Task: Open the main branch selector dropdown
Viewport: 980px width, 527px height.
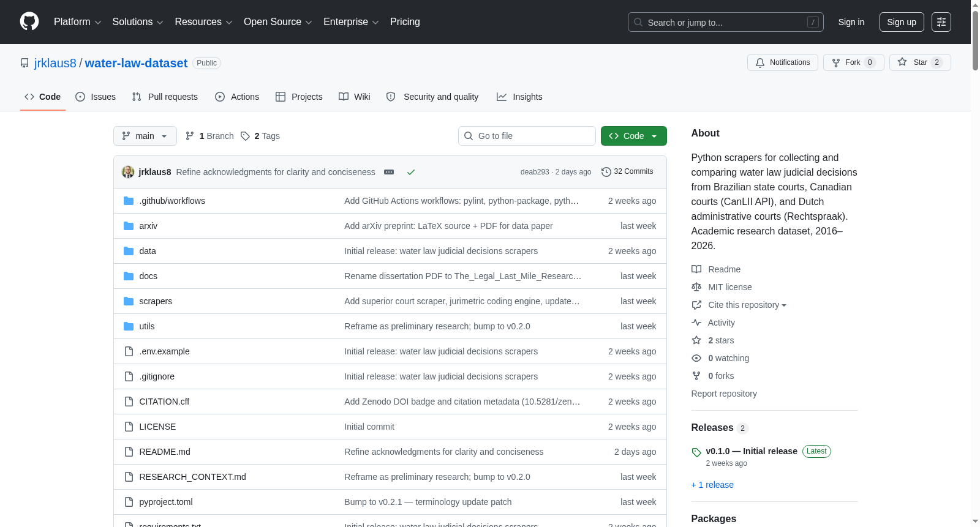Action: [x=145, y=136]
